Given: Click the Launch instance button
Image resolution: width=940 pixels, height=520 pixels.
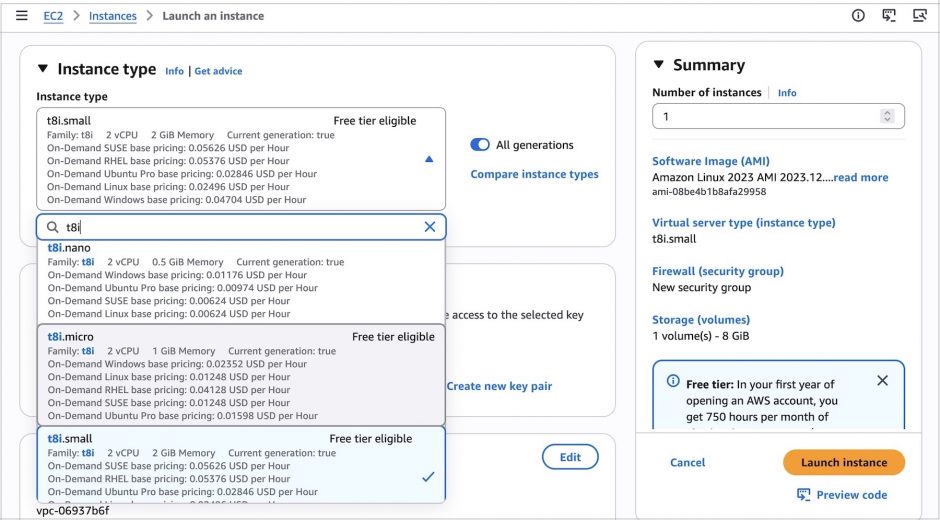Looking at the screenshot, I should (844, 462).
